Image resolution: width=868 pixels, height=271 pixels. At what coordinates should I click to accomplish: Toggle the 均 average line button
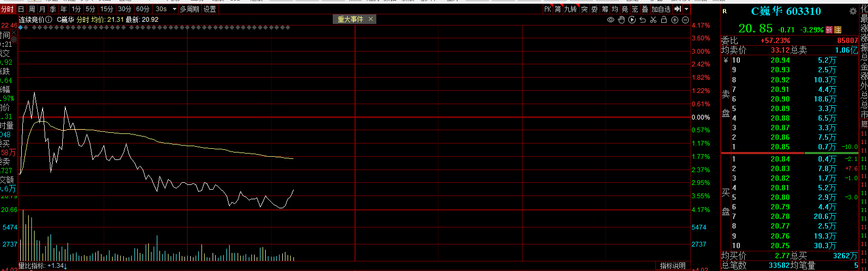tap(615, 9)
